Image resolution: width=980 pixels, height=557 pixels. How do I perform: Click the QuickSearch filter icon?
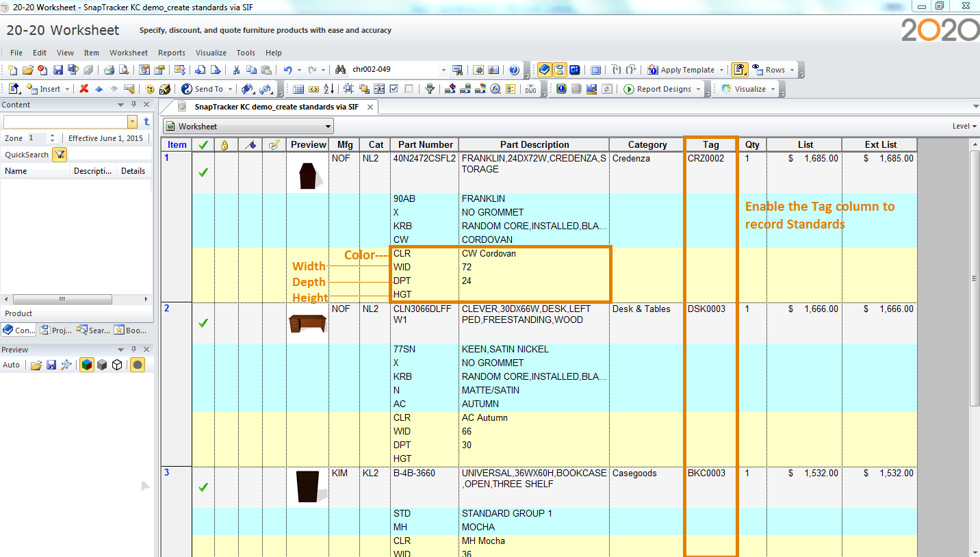pyautogui.click(x=60, y=155)
